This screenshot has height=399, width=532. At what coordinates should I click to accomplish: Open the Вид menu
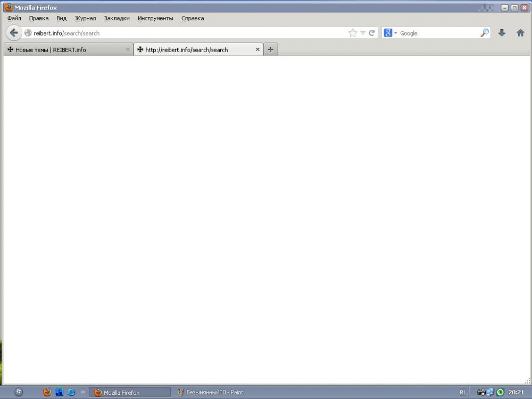coord(61,18)
